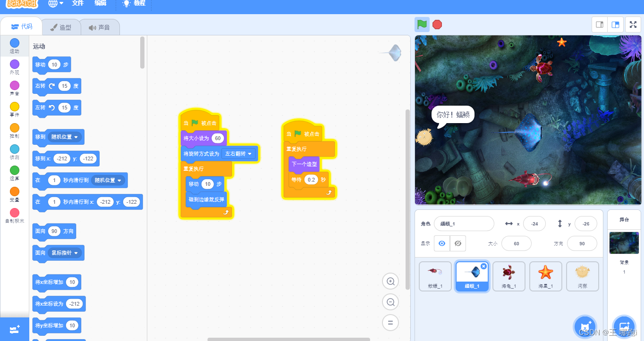Select the 控制 block category
This screenshot has width=644, height=341.
pyautogui.click(x=15, y=131)
